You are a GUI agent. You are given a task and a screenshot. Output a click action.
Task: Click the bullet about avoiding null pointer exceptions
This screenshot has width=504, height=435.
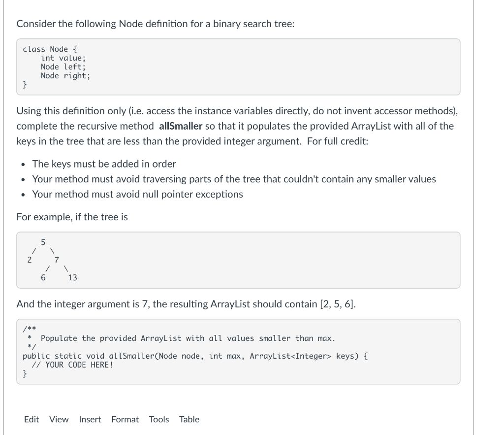point(138,194)
